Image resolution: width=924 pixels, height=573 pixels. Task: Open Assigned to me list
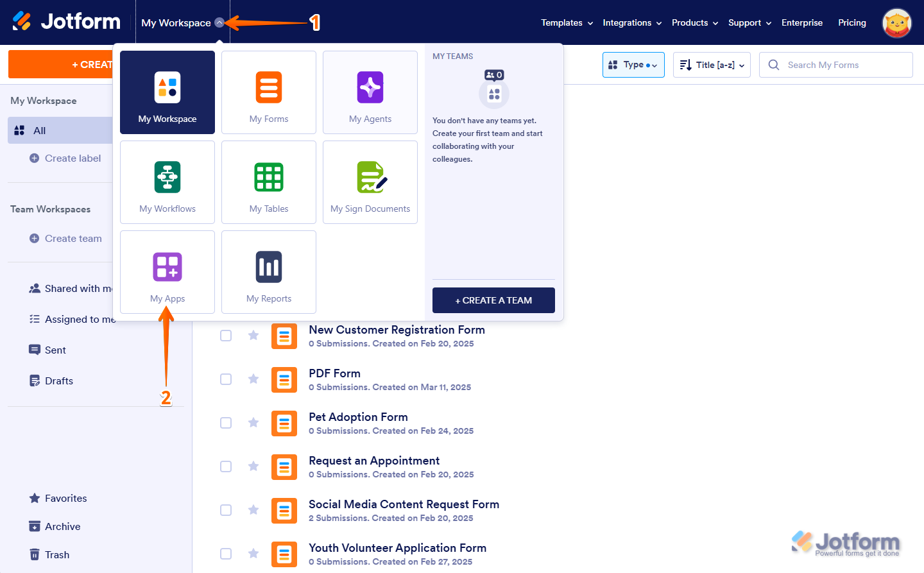(72, 320)
